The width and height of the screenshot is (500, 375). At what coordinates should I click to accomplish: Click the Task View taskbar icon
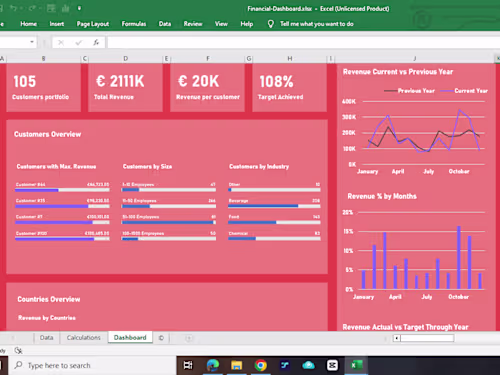(x=188, y=365)
